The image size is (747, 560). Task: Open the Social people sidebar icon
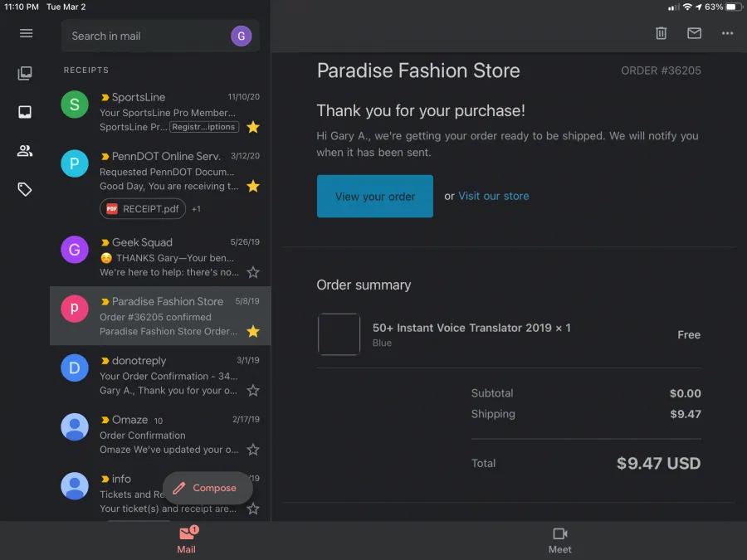tap(25, 151)
